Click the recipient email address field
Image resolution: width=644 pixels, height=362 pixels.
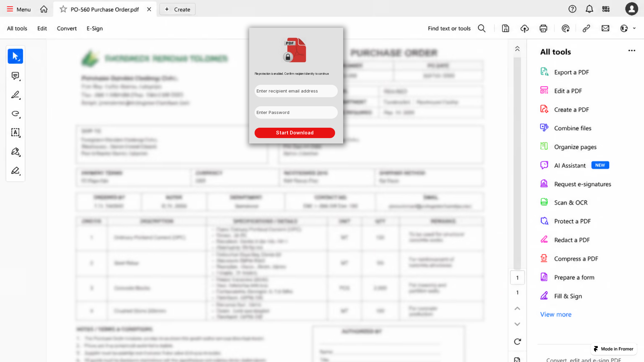[296, 91]
